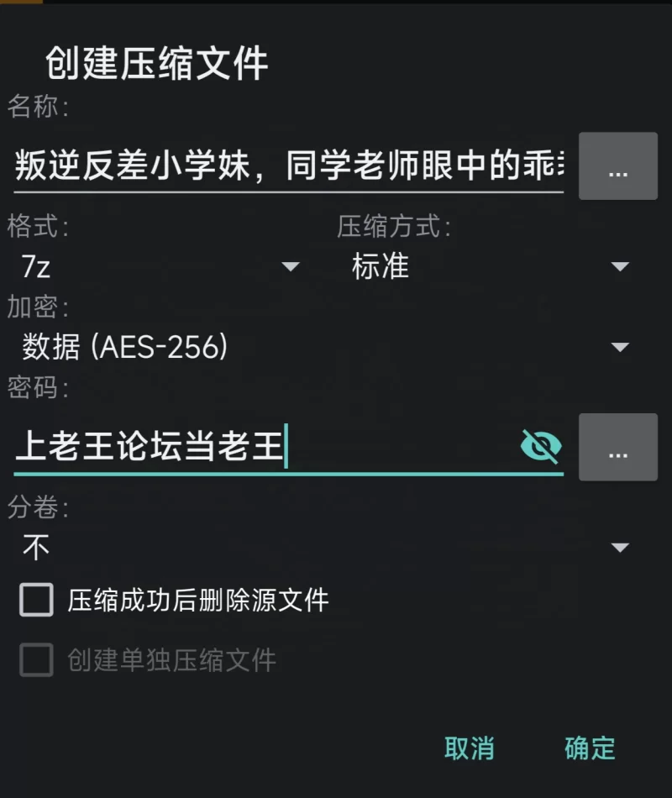
Task: Tick the 创建单独压缩文件 checkbox
Action: (x=36, y=660)
